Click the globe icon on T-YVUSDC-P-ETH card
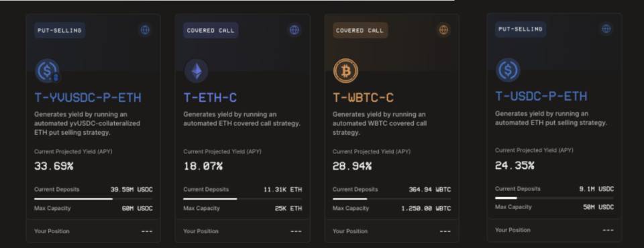The image size is (644, 248). coord(145,30)
